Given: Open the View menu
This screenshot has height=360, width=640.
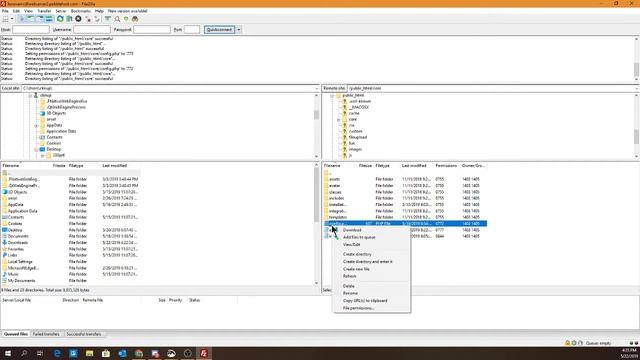Looking at the screenshot, I should (29, 11).
